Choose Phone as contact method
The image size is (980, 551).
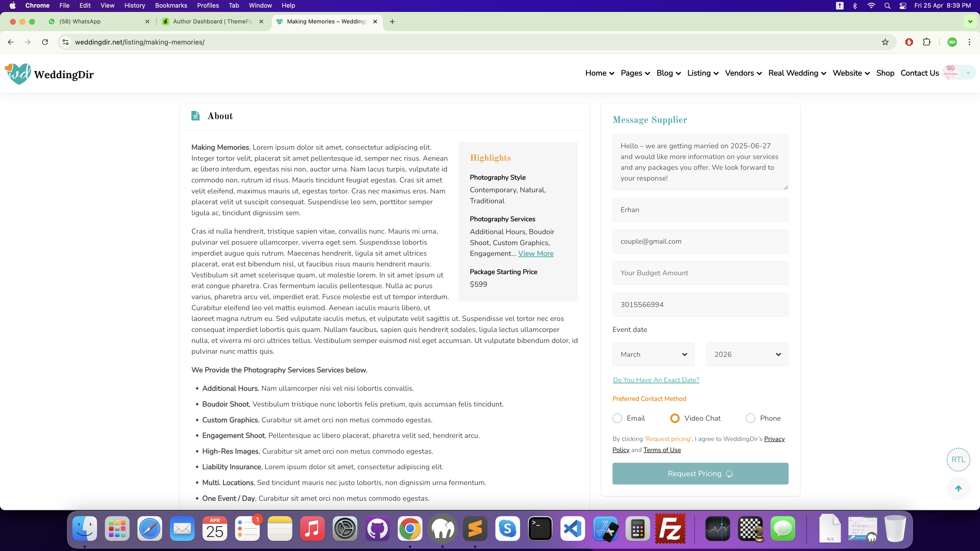(750, 418)
